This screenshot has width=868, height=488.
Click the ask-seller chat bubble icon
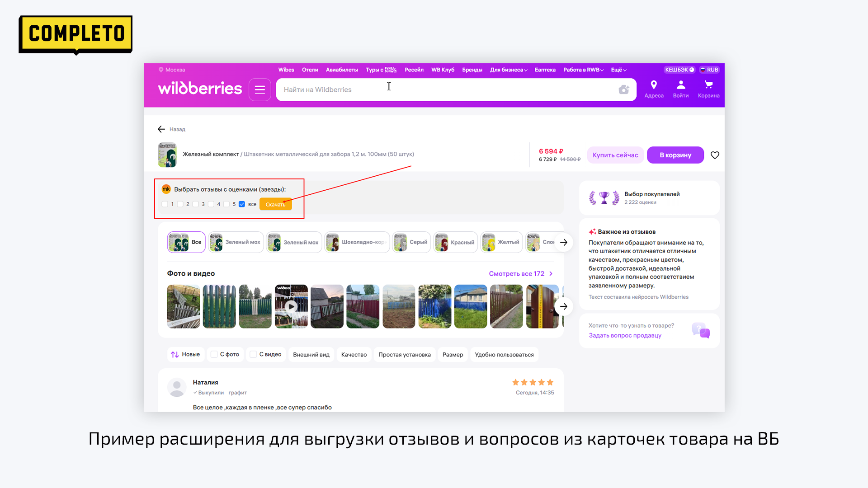pos(701,330)
